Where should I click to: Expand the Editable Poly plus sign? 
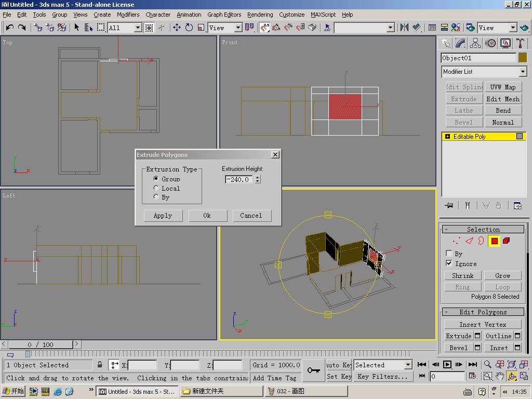coord(447,137)
